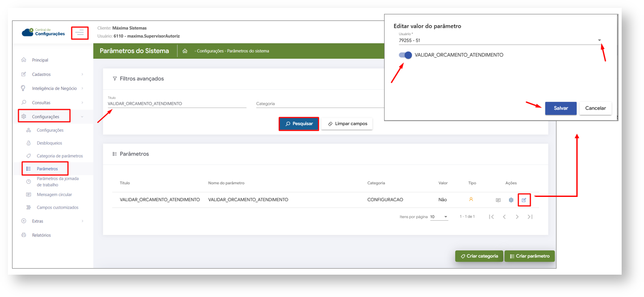This screenshot has height=297, width=644.
Task: Click the Extras plus-circle icon
Action: (24, 221)
